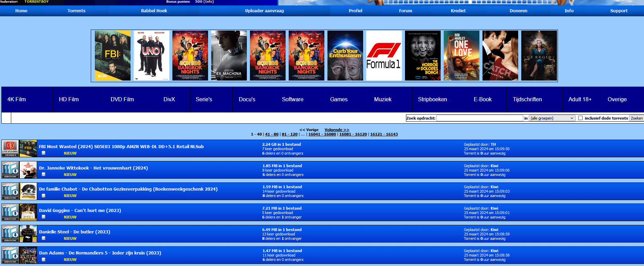The height and width of the screenshot is (266, 644).
Task: Click the Series category icon for FBI Most Wanted
Action: pos(10,148)
